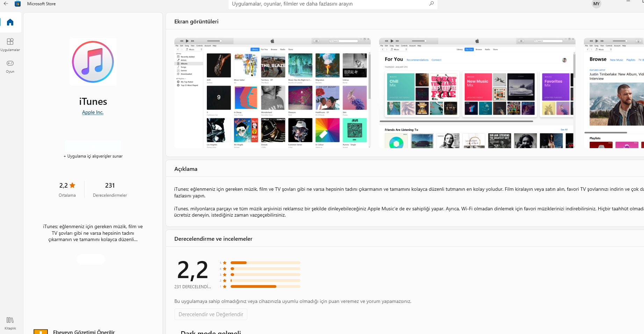Open Uygulamalar in the sidebar
The height and width of the screenshot is (334, 644).
tap(10, 44)
